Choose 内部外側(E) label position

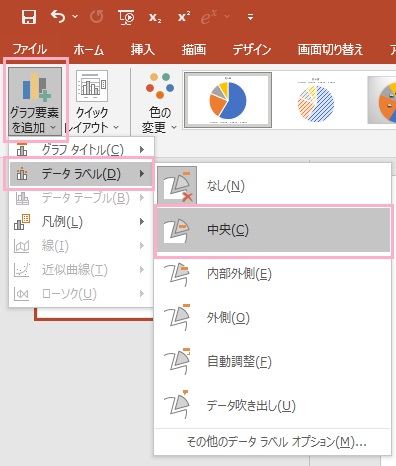[273, 274]
